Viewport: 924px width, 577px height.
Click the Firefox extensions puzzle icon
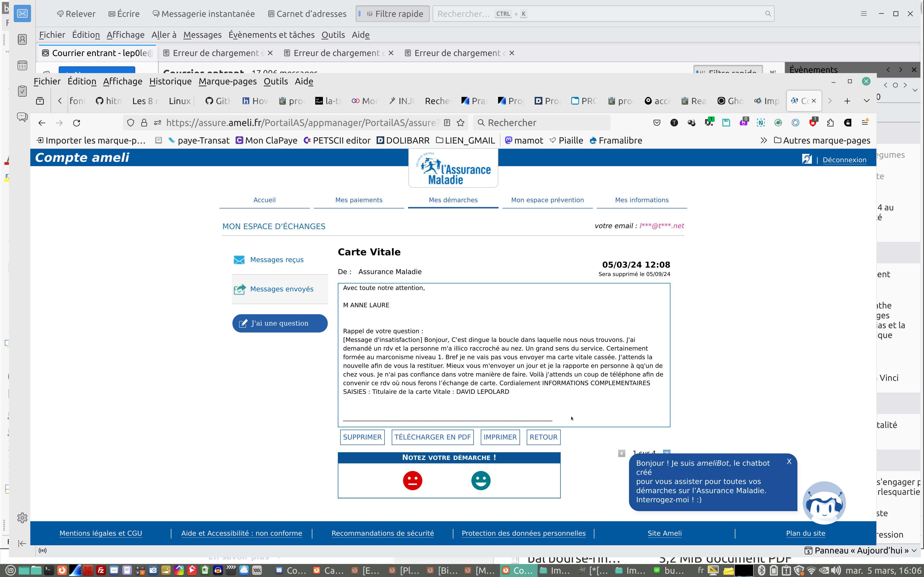pyautogui.click(x=830, y=123)
